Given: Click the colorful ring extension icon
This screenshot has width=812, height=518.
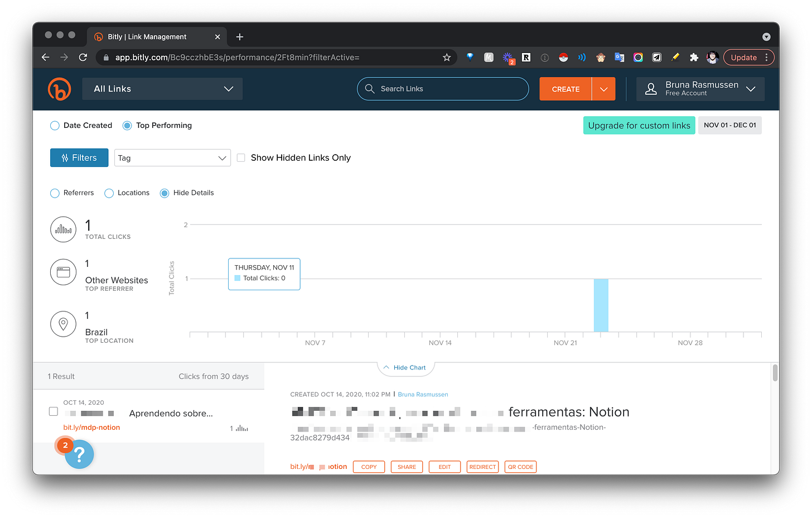Looking at the screenshot, I should point(638,57).
